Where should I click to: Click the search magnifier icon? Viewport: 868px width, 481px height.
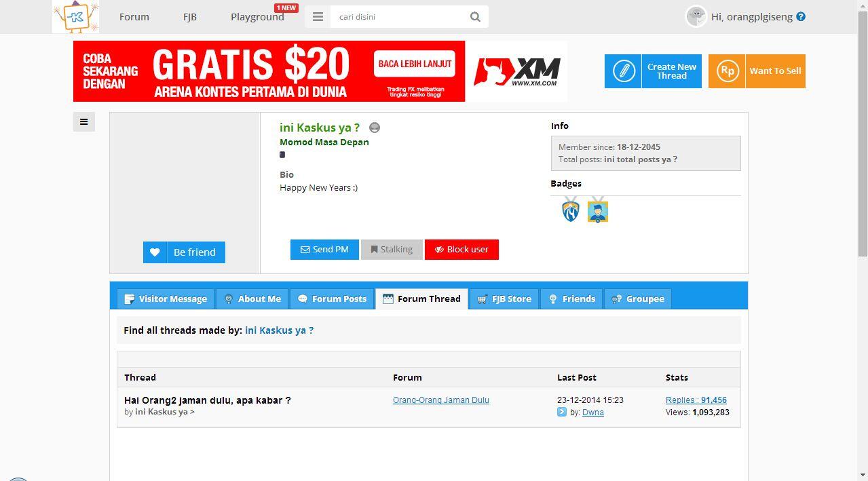475,17
